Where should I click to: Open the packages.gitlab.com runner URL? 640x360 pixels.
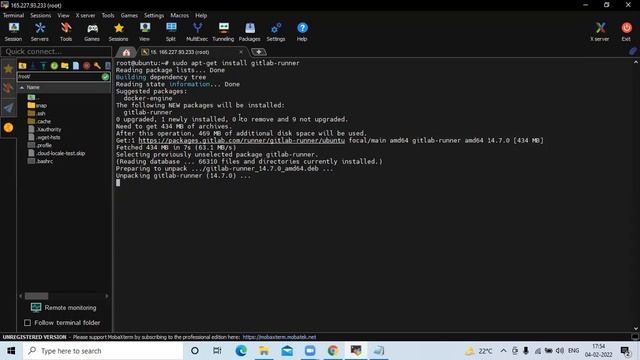241,140
